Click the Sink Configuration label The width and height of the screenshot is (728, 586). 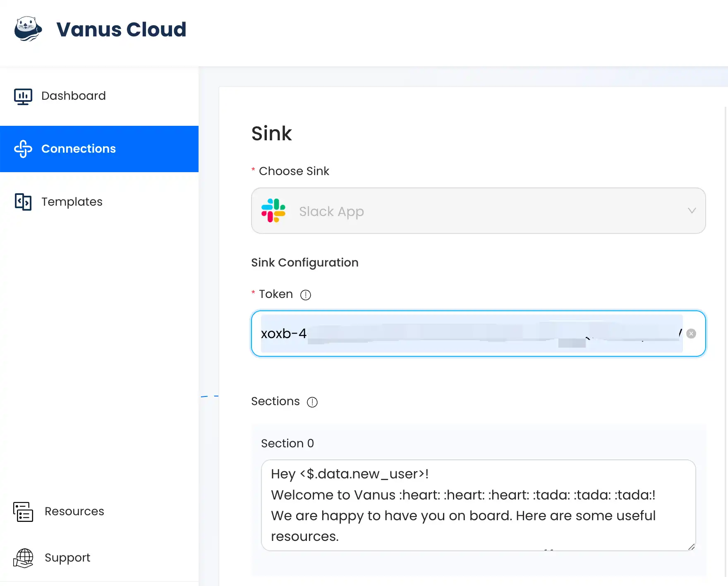(305, 263)
